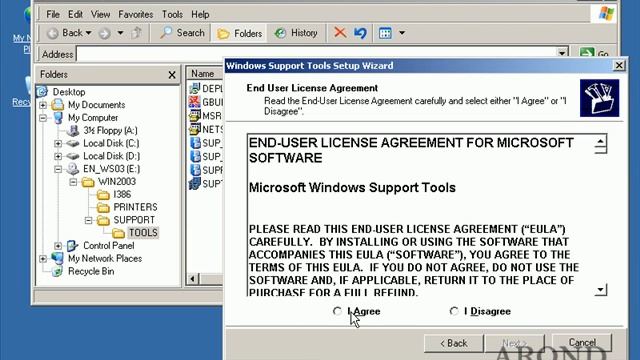Cancel the Support Tools setup wizard

(x=582, y=342)
